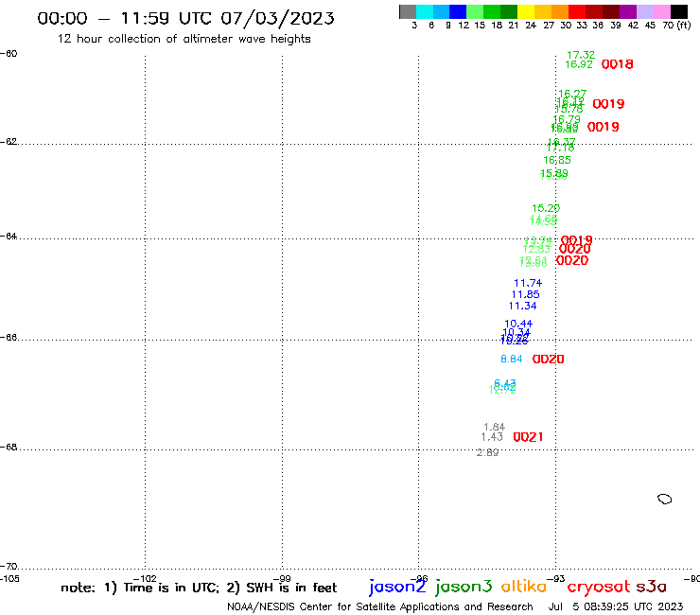The image size is (700, 615).
Task: Click the bright red swatch before label 33
Action: [x=577, y=11]
